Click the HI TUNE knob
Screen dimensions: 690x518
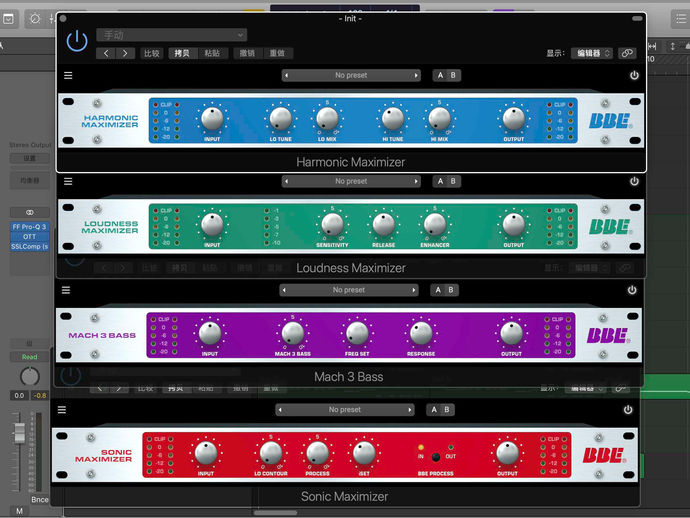point(393,119)
